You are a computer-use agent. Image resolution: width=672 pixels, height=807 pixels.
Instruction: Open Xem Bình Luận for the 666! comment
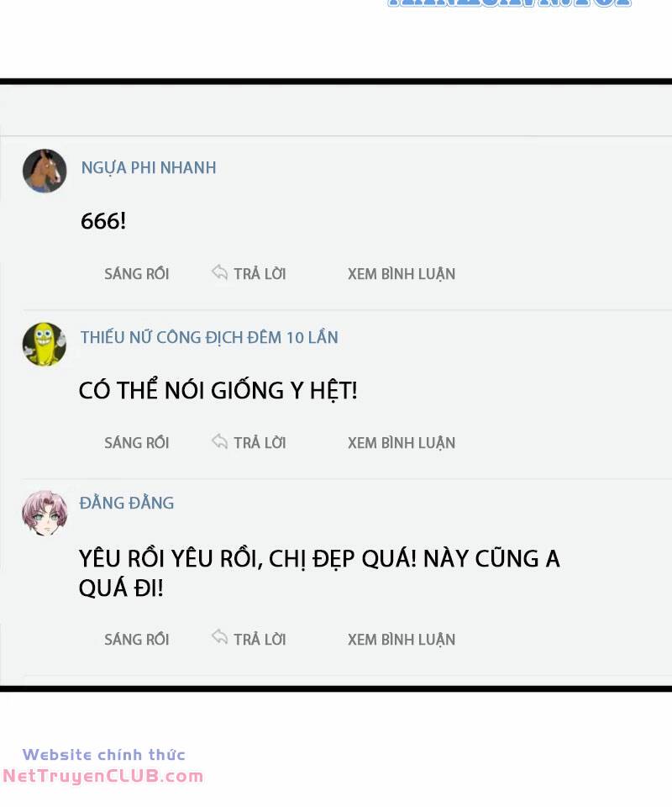[x=402, y=274]
